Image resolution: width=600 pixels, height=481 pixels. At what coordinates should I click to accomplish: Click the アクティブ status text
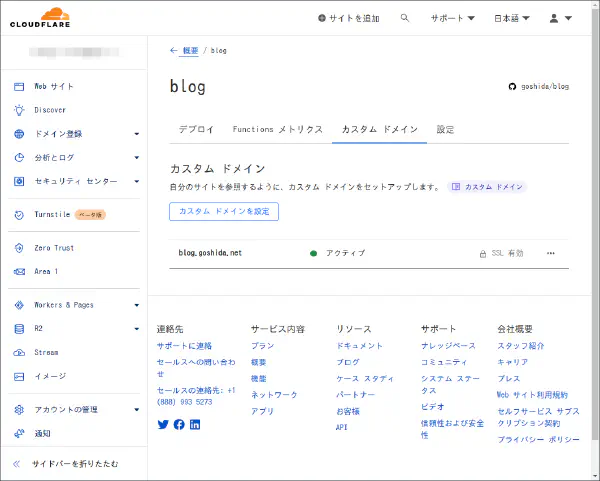pos(346,253)
